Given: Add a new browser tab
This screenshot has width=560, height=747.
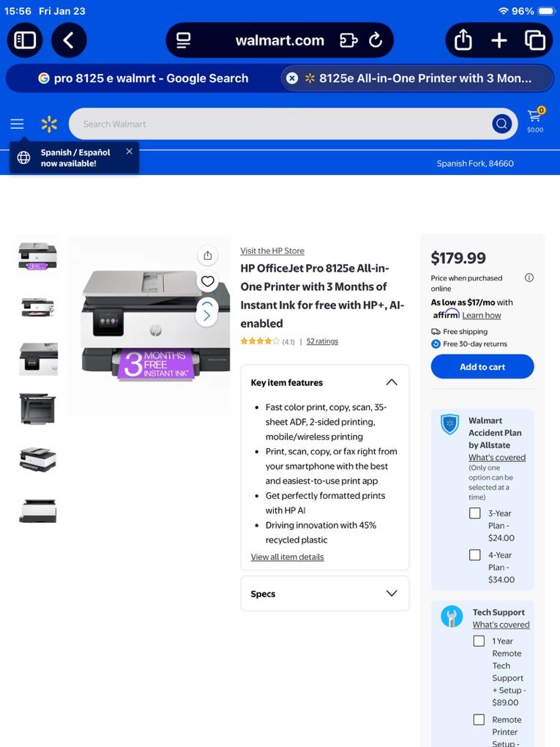Looking at the screenshot, I should click(x=499, y=40).
